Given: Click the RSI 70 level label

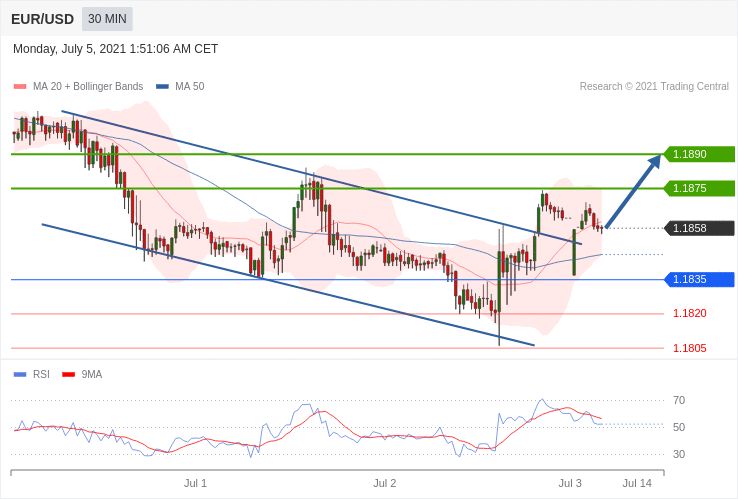Looking at the screenshot, I should tap(679, 401).
